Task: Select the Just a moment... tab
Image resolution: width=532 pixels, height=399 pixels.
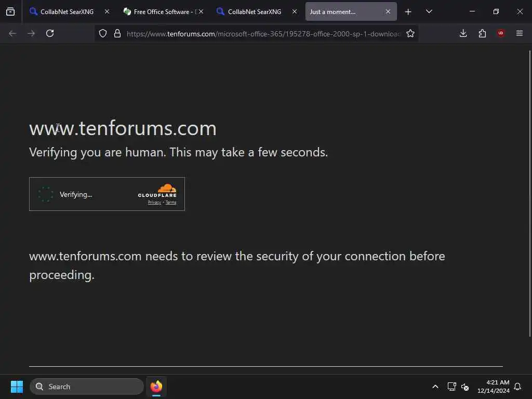Action: click(x=351, y=11)
